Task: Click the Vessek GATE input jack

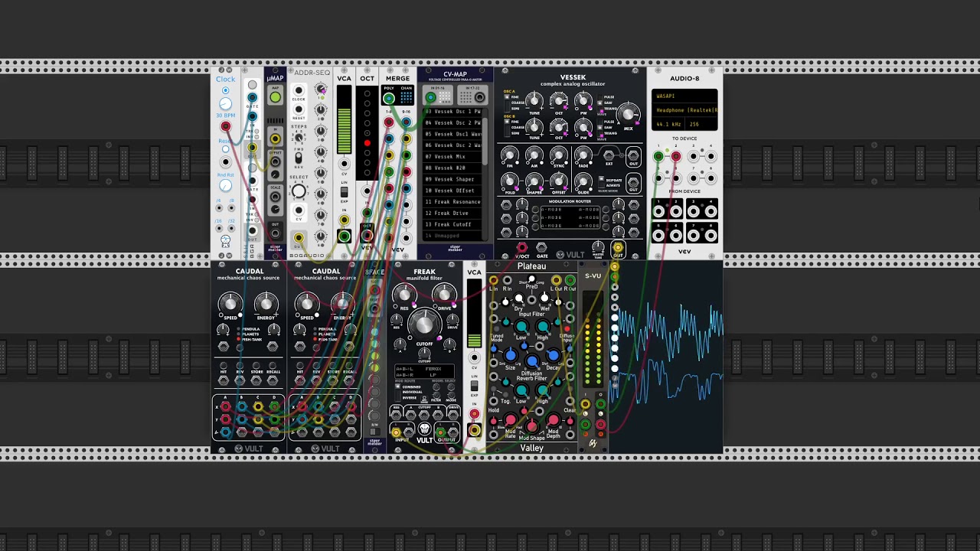Action: 541,247
